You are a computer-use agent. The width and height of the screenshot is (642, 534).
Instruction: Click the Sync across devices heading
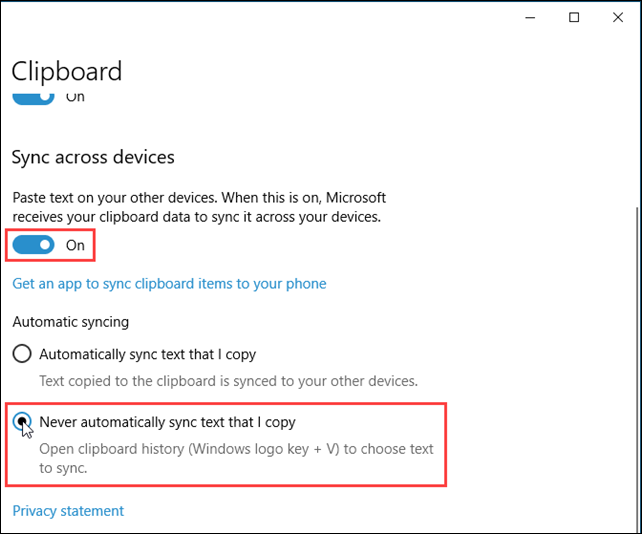point(93,157)
